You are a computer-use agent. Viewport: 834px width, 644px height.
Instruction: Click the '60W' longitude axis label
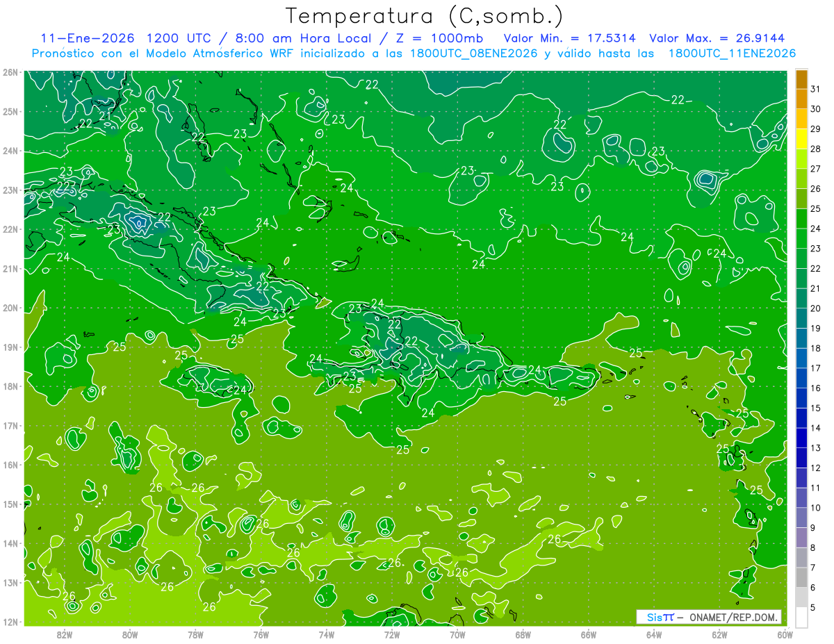pyautogui.click(x=785, y=634)
